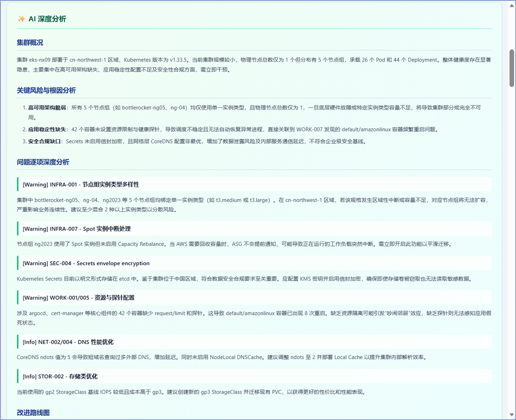Select the WORK-001/005 资源与探针配置 card
The image size is (516, 420).
(254, 297)
